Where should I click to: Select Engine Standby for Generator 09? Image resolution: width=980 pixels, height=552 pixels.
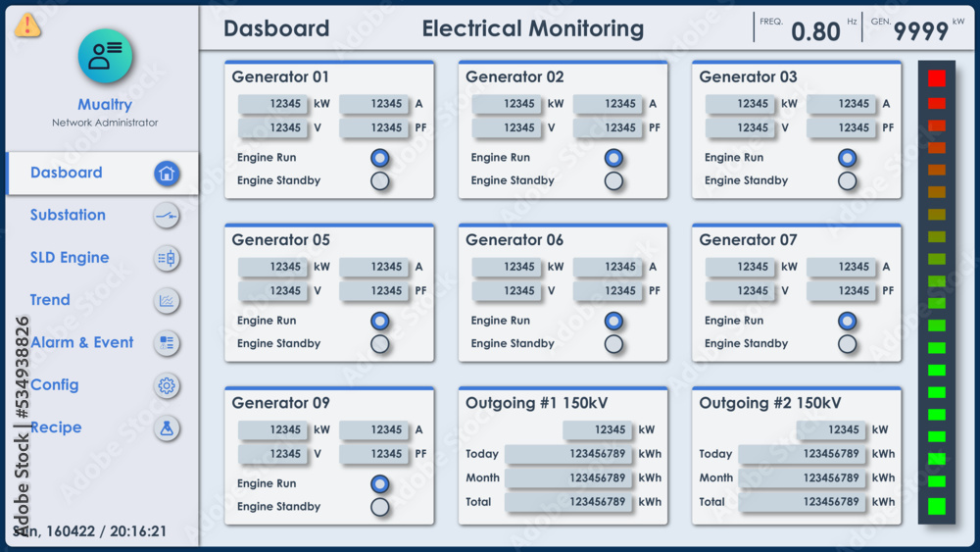pyautogui.click(x=379, y=508)
